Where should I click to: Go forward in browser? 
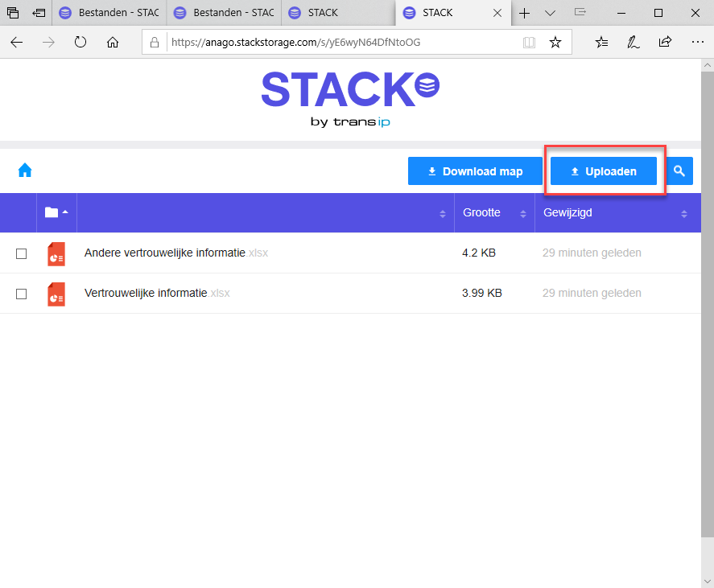[x=48, y=43]
